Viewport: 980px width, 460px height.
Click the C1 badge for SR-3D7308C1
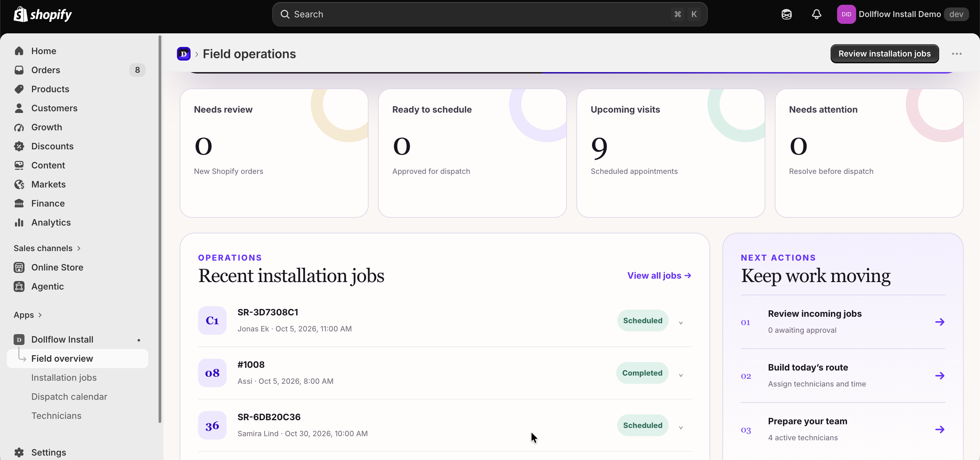click(x=212, y=321)
